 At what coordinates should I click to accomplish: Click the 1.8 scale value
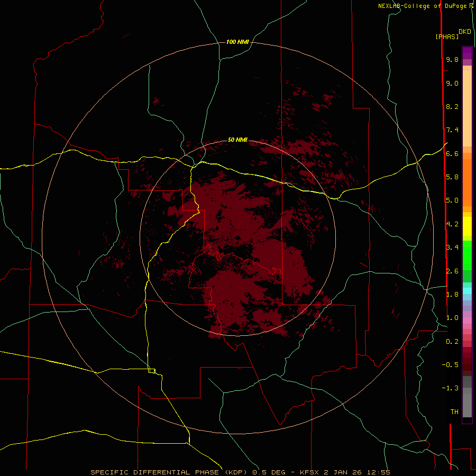[452, 295]
